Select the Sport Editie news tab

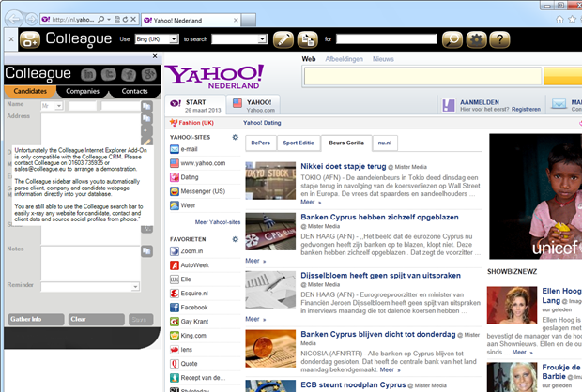pos(299,143)
